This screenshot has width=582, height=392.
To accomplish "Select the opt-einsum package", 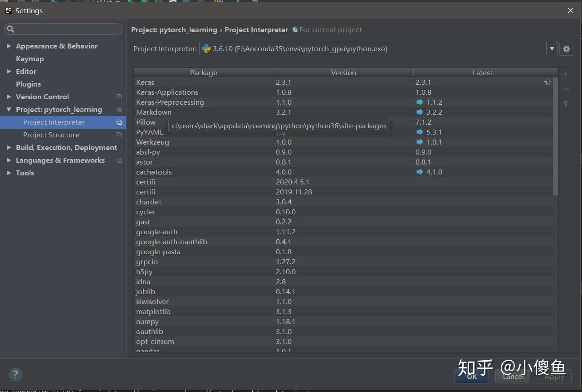I will [343, 342].
